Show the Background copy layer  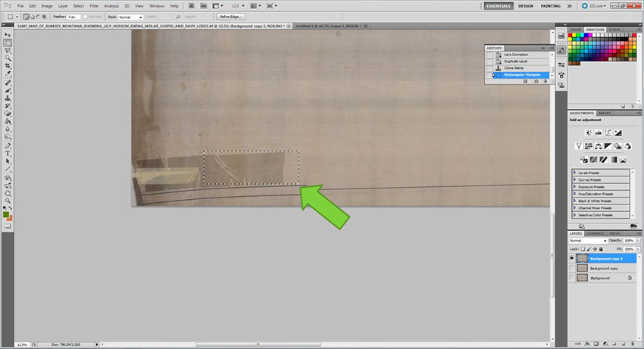[x=572, y=268]
